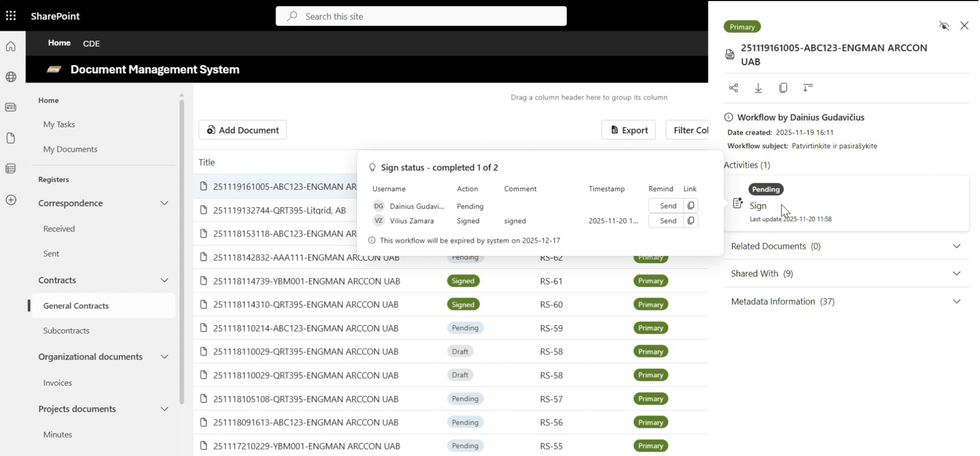Click the Add Document button
This screenshot has height=456, width=980.
coord(242,130)
